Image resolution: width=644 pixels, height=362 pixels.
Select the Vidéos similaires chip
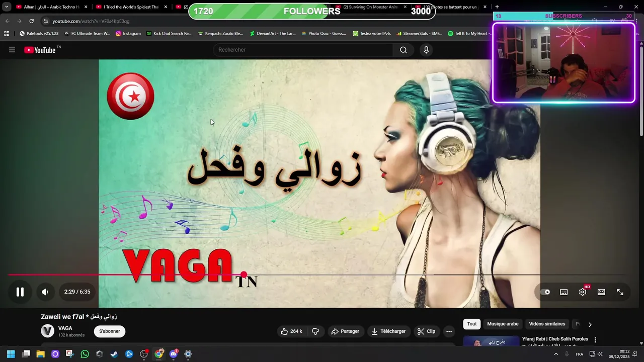[547, 324]
